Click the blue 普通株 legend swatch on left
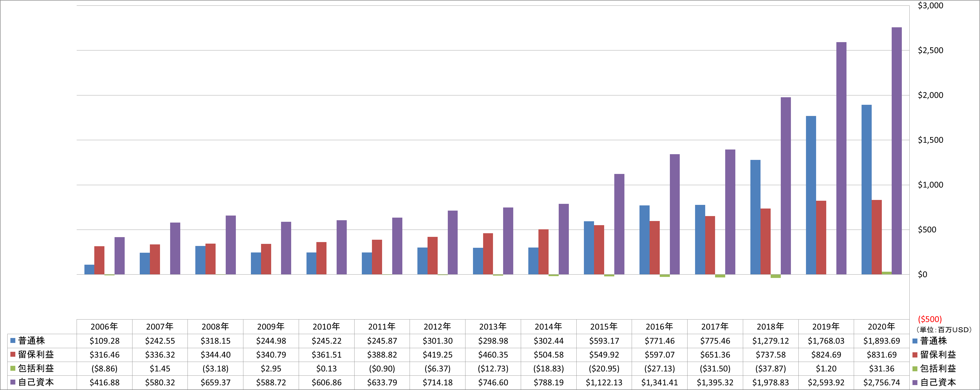The image size is (980, 390). tap(12, 341)
